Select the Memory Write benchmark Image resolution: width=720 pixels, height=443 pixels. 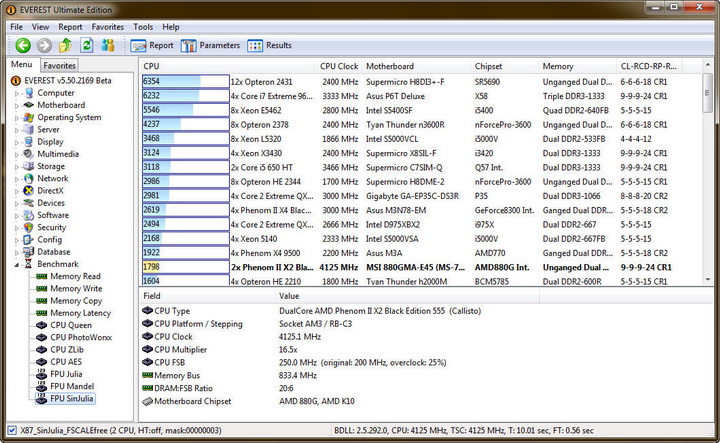76,289
